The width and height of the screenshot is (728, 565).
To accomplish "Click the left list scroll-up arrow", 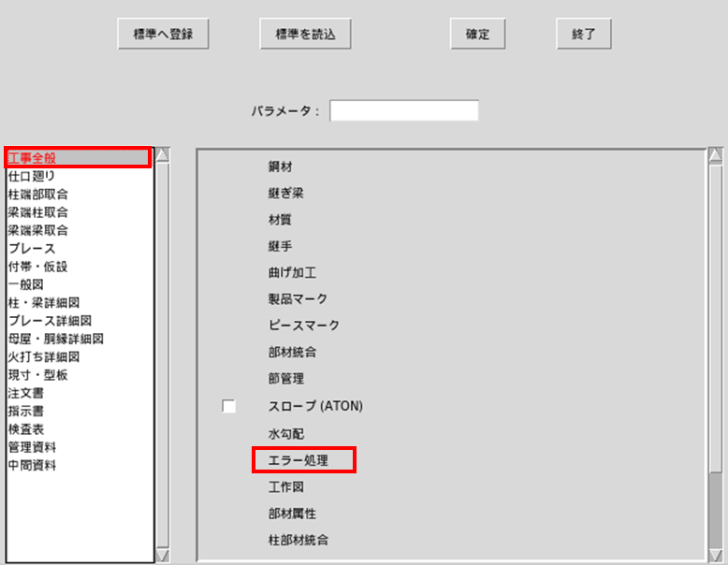I will tap(163, 155).
